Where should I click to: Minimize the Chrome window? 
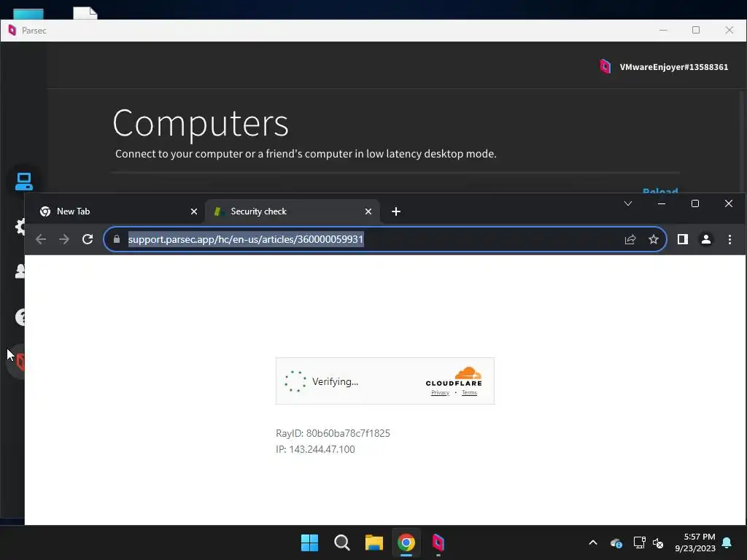(661, 204)
